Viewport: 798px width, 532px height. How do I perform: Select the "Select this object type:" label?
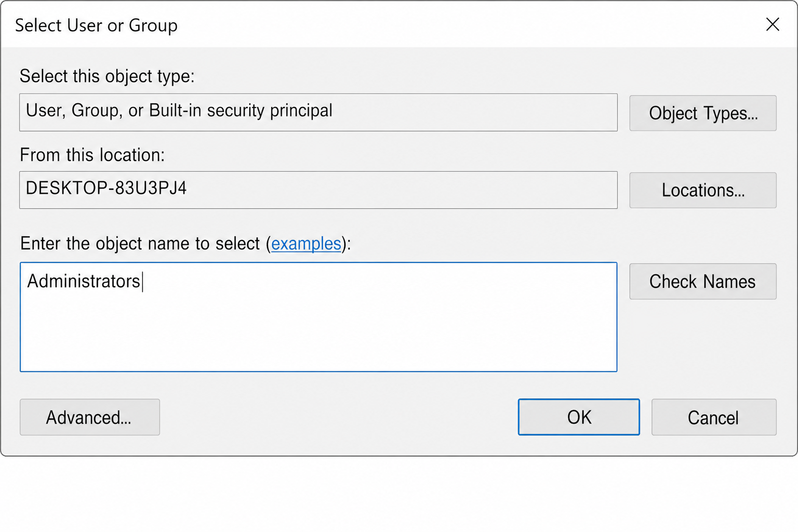(x=107, y=76)
